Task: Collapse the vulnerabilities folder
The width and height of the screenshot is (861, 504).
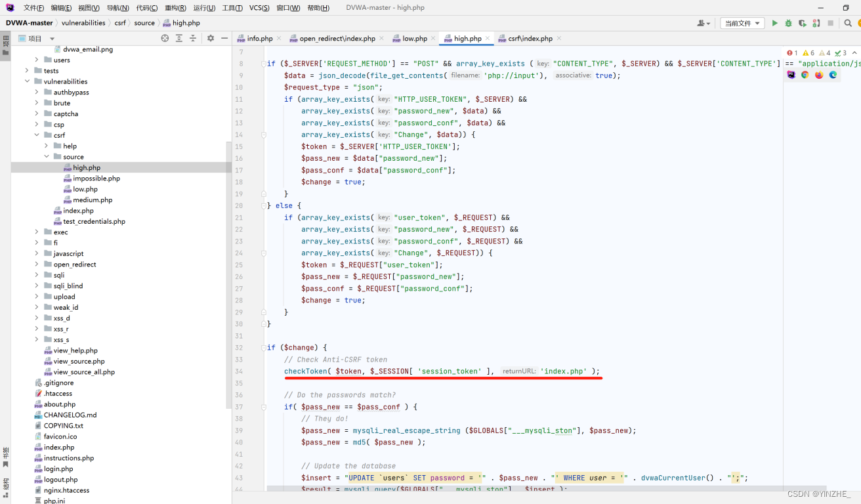Action: point(27,81)
